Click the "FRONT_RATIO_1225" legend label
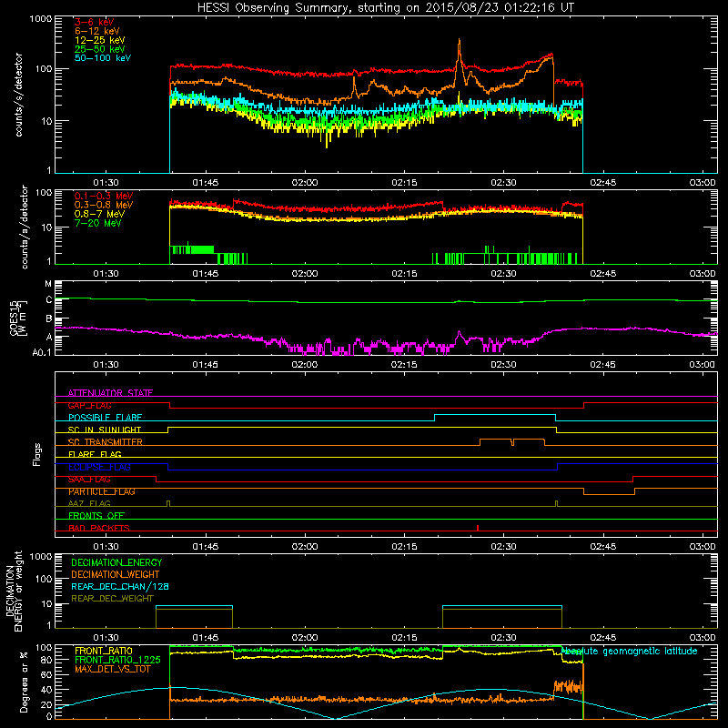This screenshot has height=728, width=728. pyautogui.click(x=117, y=660)
